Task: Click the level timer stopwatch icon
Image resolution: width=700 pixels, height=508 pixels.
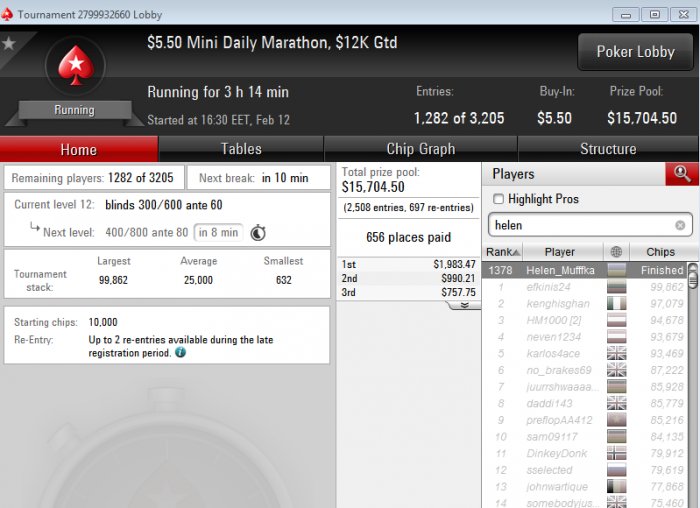Action: (x=258, y=233)
